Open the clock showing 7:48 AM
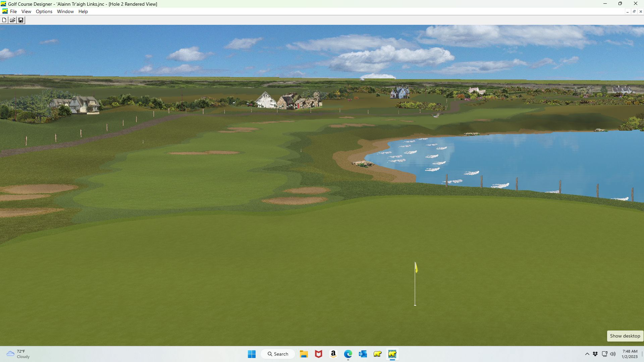The width and height of the screenshot is (644, 362). pyautogui.click(x=630, y=354)
